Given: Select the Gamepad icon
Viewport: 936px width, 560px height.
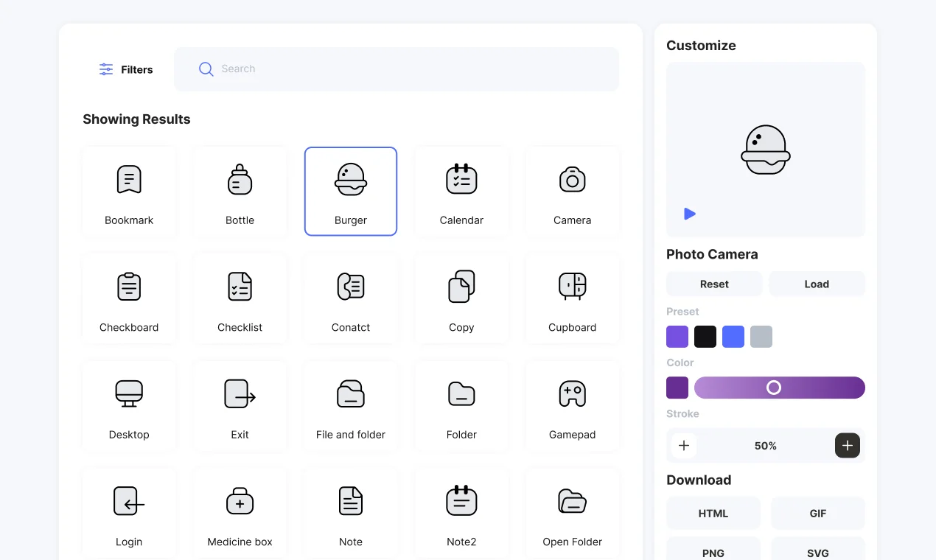Looking at the screenshot, I should click(573, 406).
